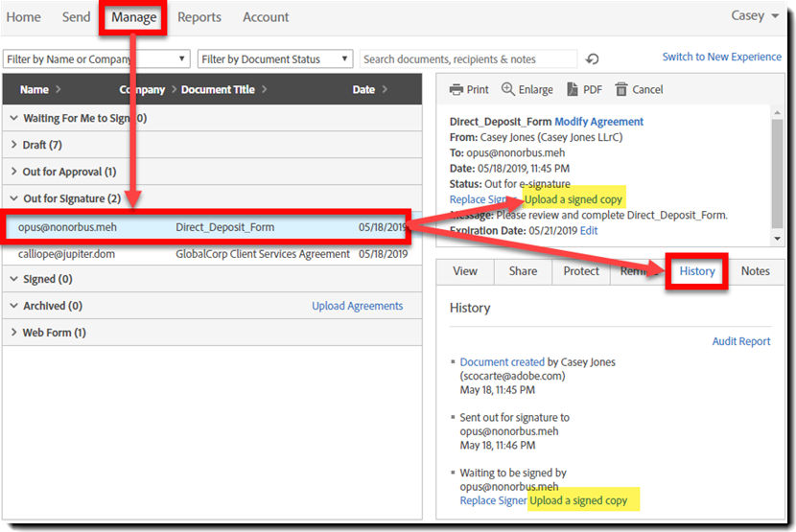Switch to the History tab
Image resolution: width=796 pixels, height=532 pixels.
tap(697, 271)
